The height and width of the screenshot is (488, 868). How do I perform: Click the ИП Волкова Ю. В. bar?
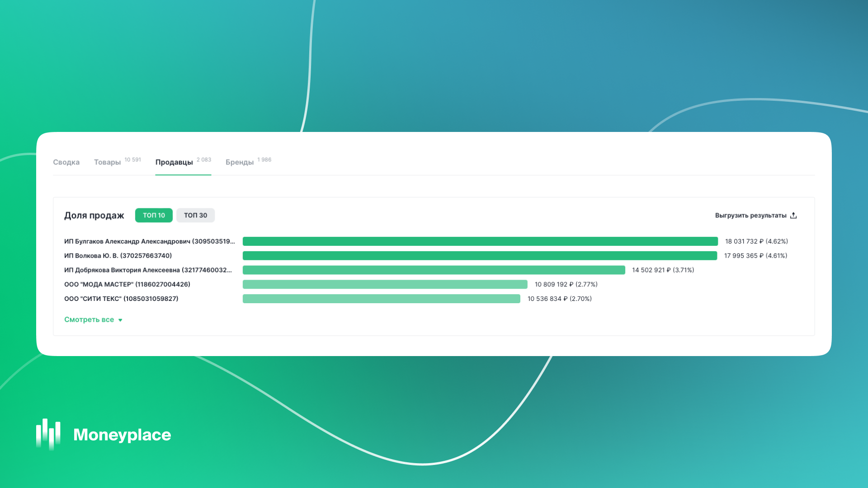(480, 256)
